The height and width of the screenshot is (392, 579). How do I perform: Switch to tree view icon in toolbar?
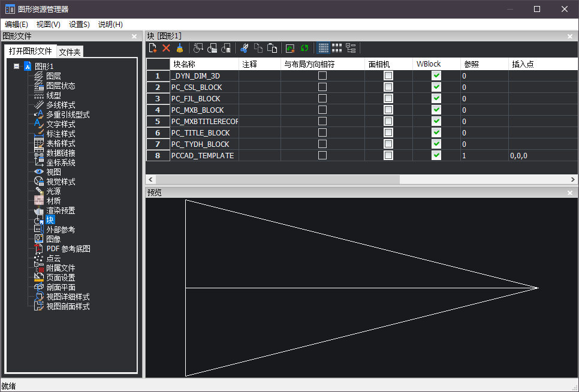(x=351, y=48)
